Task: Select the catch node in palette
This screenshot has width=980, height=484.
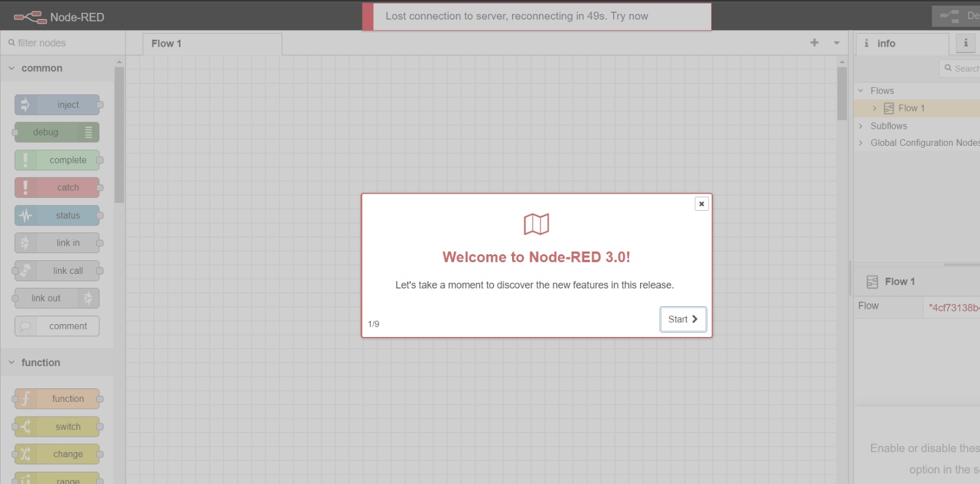Action: [57, 187]
